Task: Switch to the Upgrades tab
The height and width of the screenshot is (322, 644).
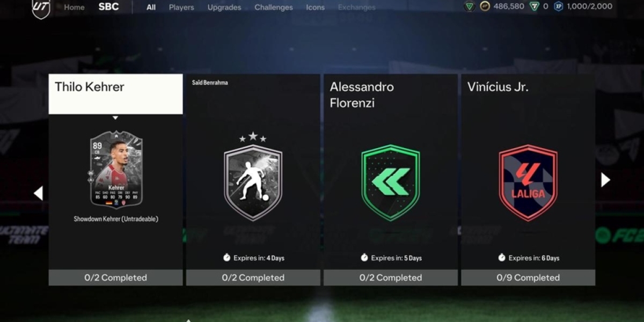Action: coord(224,8)
